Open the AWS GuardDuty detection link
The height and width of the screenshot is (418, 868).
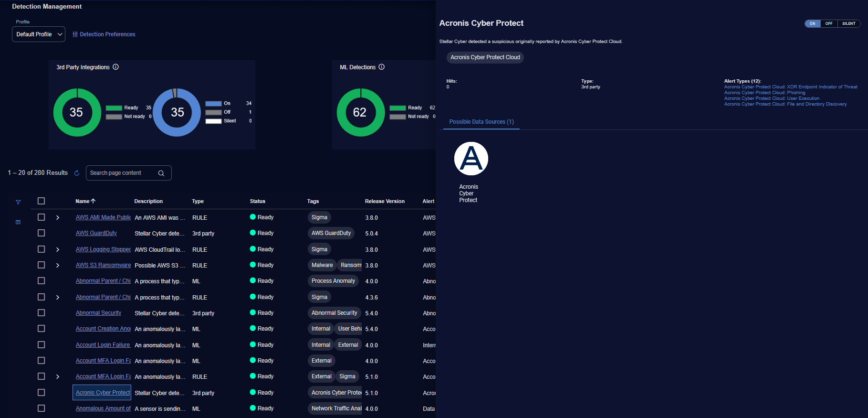click(x=96, y=233)
